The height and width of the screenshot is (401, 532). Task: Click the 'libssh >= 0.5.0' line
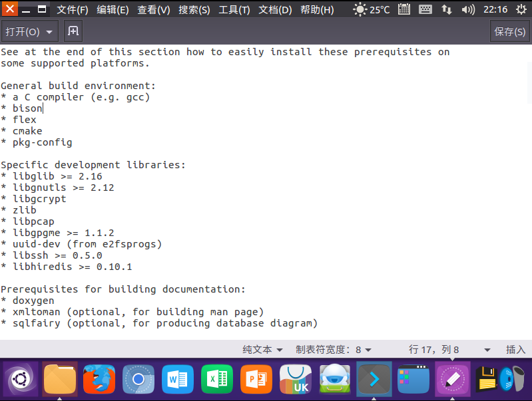(x=51, y=255)
